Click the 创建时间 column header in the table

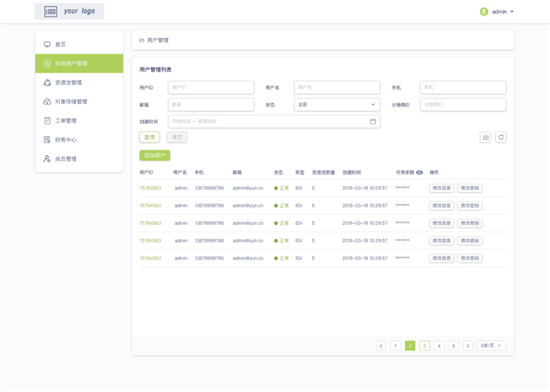(351, 172)
